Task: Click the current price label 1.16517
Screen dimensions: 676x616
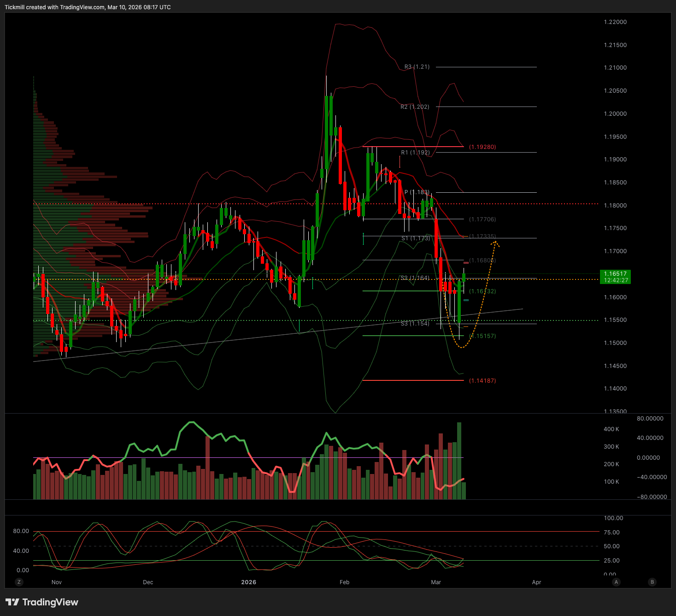Action: click(616, 274)
